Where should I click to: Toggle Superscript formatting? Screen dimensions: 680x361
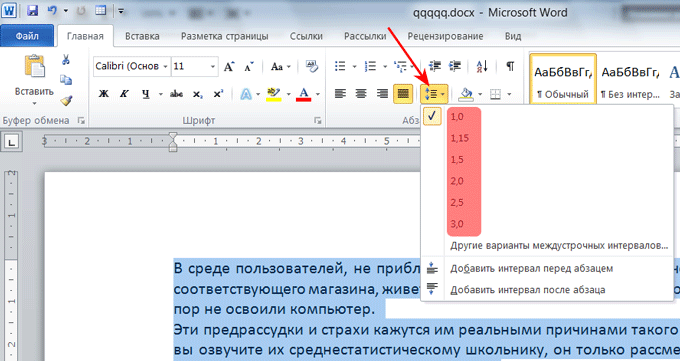[x=218, y=94]
